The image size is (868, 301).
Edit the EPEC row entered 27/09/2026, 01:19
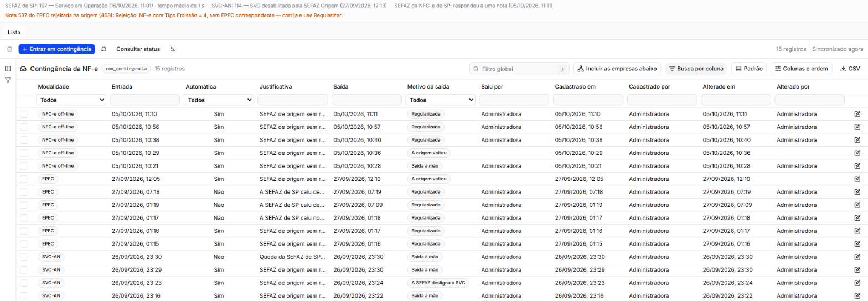(x=857, y=205)
